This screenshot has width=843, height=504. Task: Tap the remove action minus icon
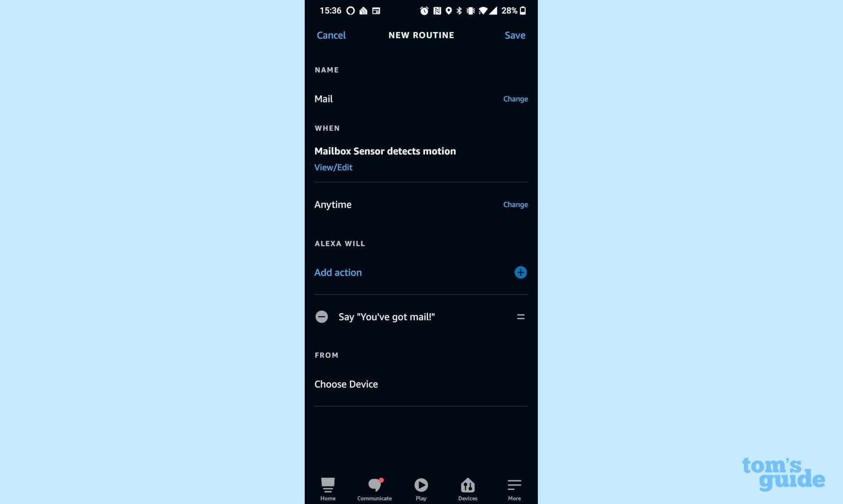coord(321,316)
